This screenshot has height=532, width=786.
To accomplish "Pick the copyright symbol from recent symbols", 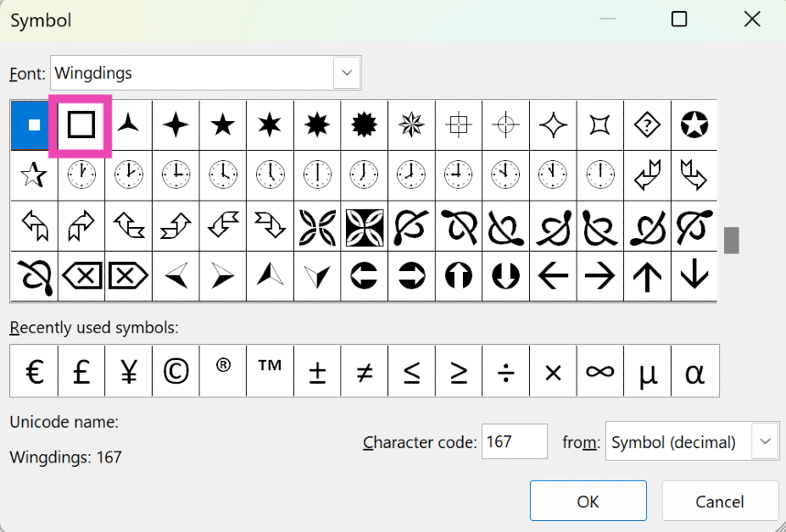I will tap(176, 371).
